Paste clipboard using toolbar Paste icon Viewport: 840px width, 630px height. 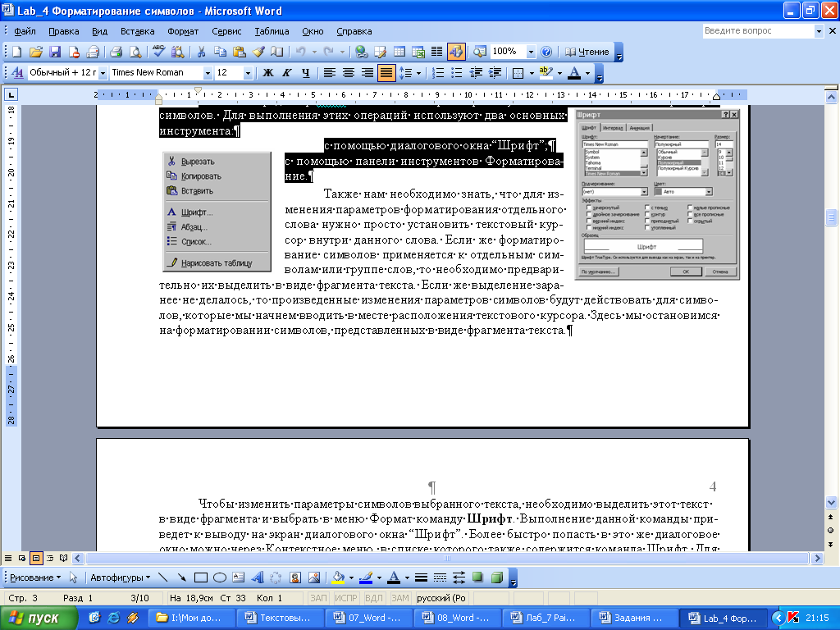[239, 52]
